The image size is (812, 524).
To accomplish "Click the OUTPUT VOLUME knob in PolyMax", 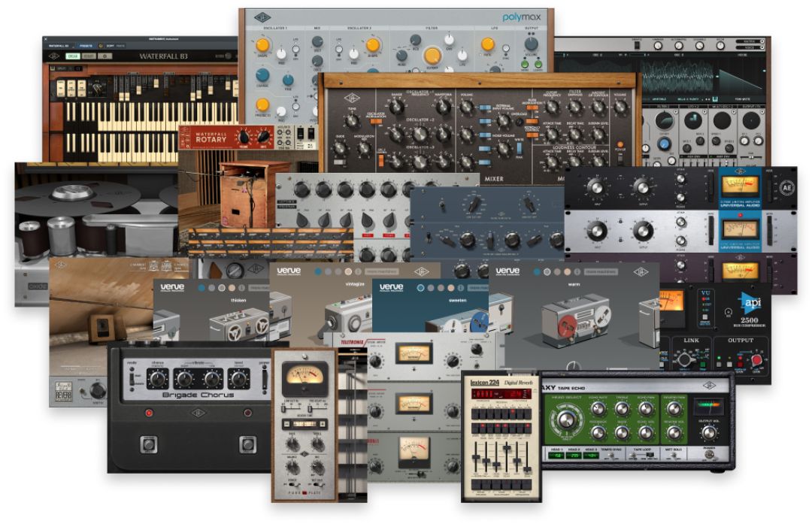I will (x=531, y=44).
